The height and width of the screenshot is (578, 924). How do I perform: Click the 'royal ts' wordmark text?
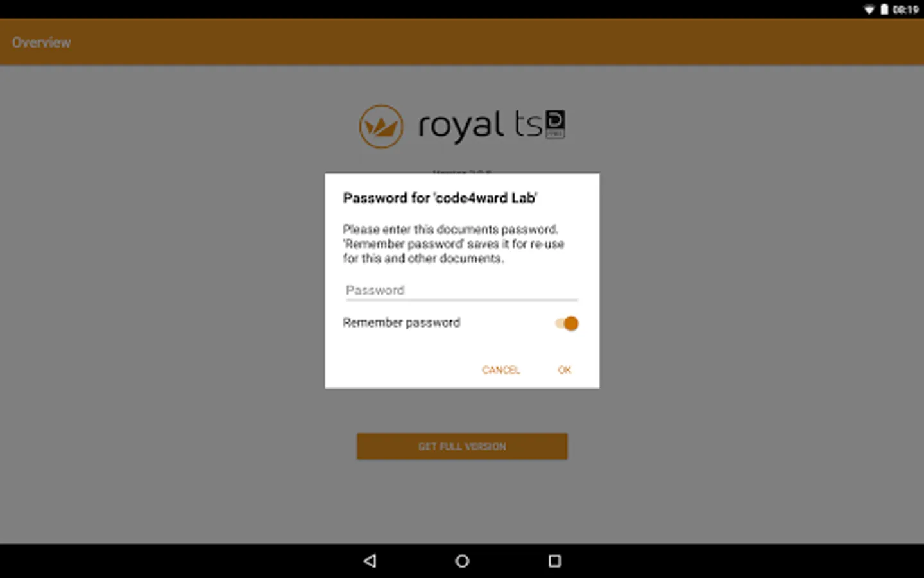(x=480, y=125)
